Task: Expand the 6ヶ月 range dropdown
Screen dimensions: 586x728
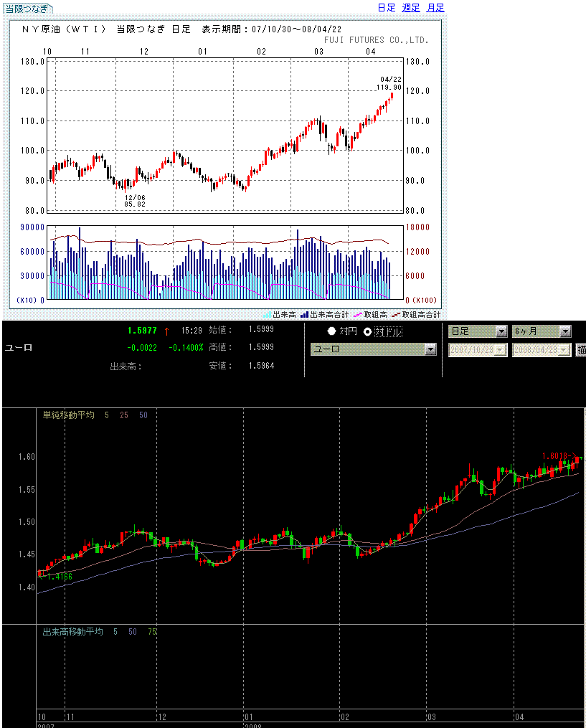Action: (x=565, y=331)
